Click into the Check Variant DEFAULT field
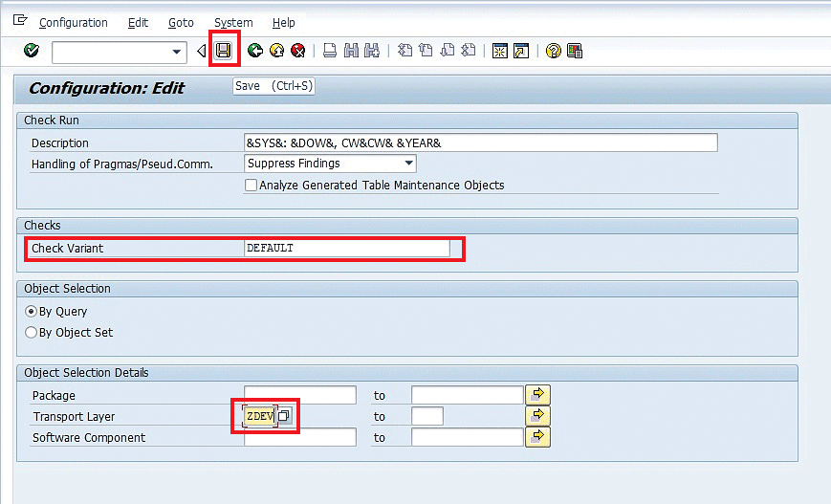Screen dimensions: 831x504 346,249
